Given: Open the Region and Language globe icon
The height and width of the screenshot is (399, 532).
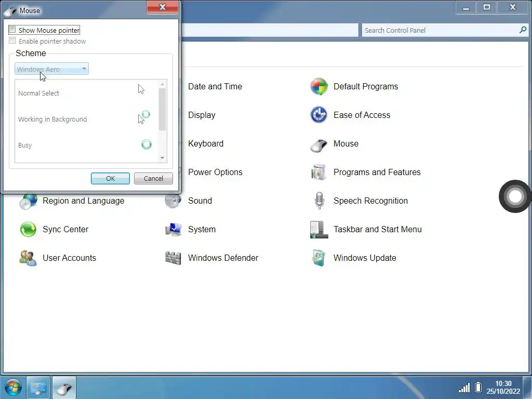Looking at the screenshot, I should tap(28, 201).
